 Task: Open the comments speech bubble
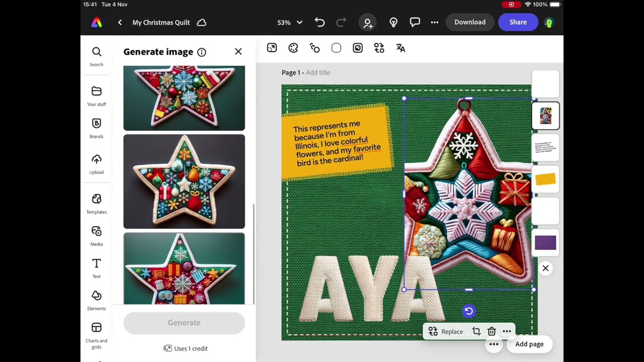[x=415, y=23]
